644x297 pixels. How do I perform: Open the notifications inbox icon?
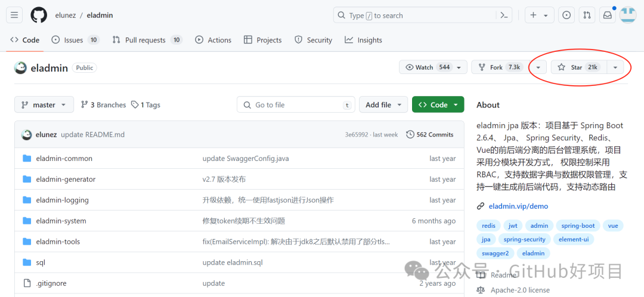pos(607,15)
